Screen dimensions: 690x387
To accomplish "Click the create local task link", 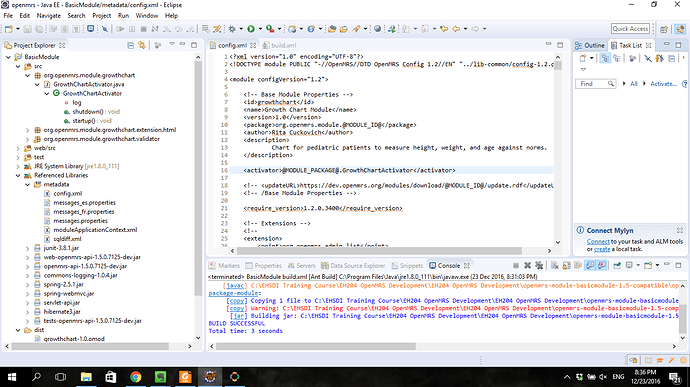I will coord(602,249).
